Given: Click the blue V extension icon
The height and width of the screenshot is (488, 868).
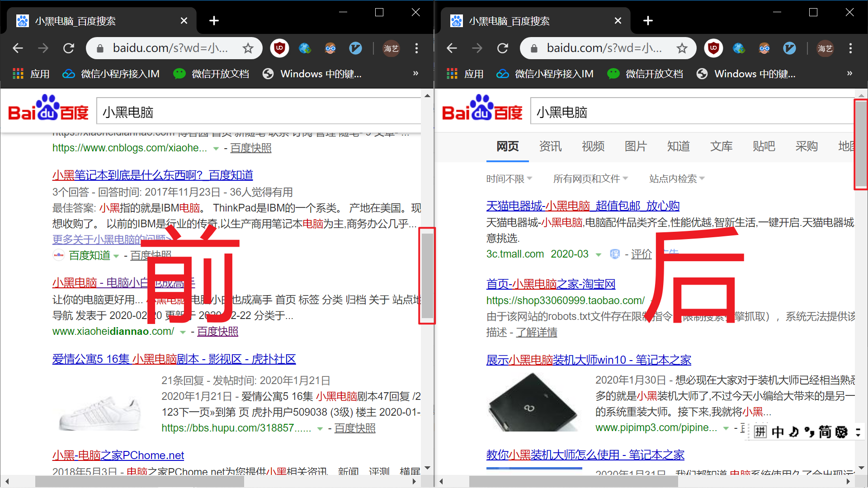Looking at the screenshot, I should coord(356,48).
